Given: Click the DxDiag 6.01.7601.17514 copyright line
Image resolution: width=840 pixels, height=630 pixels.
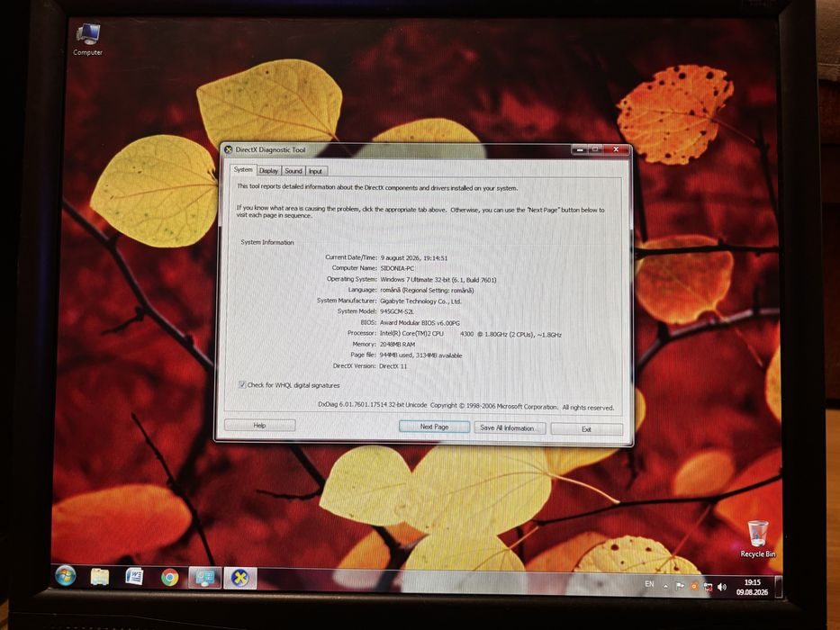Looking at the screenshot, I should click(465, 406).
